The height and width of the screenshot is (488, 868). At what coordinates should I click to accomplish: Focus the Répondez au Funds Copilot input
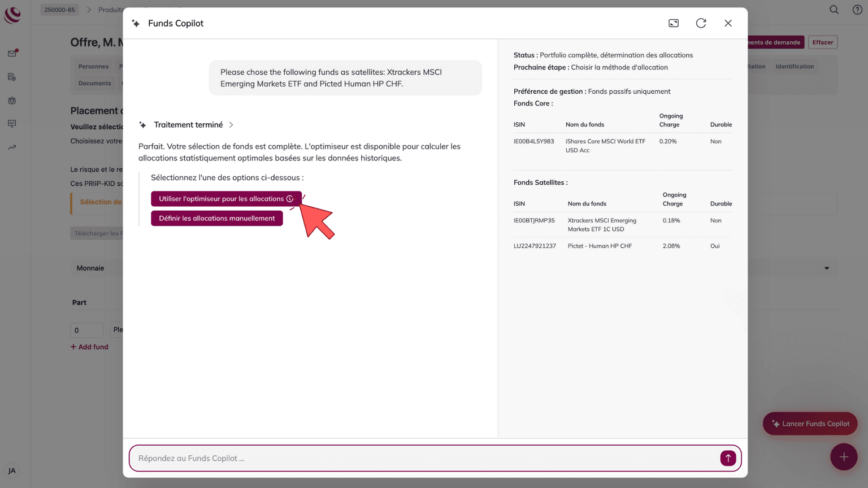[424, 458]
